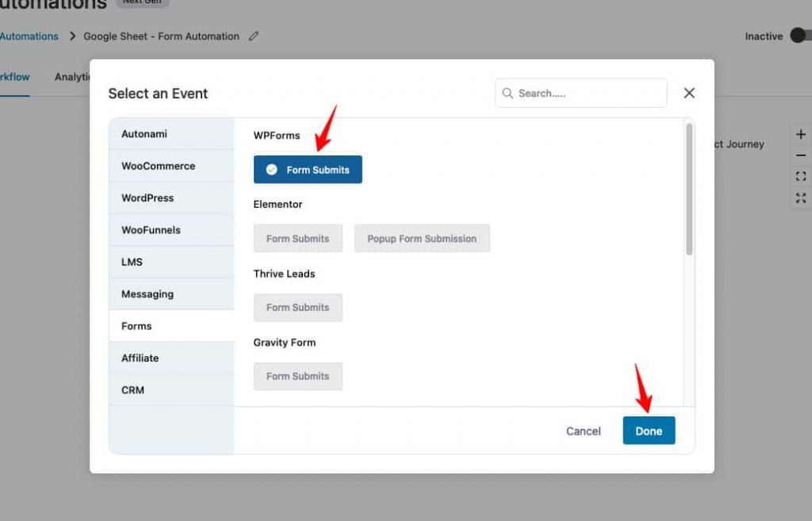
Task: Click the WPForms section heading
Action: point(277,135)
